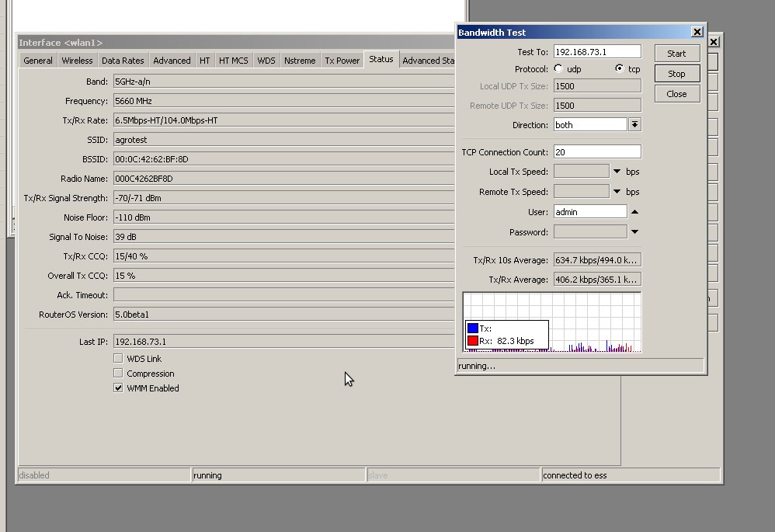This screenshot has height=532, width=775.
Task: Enable the WDS Link checkbox
Action: pos(118,359)
